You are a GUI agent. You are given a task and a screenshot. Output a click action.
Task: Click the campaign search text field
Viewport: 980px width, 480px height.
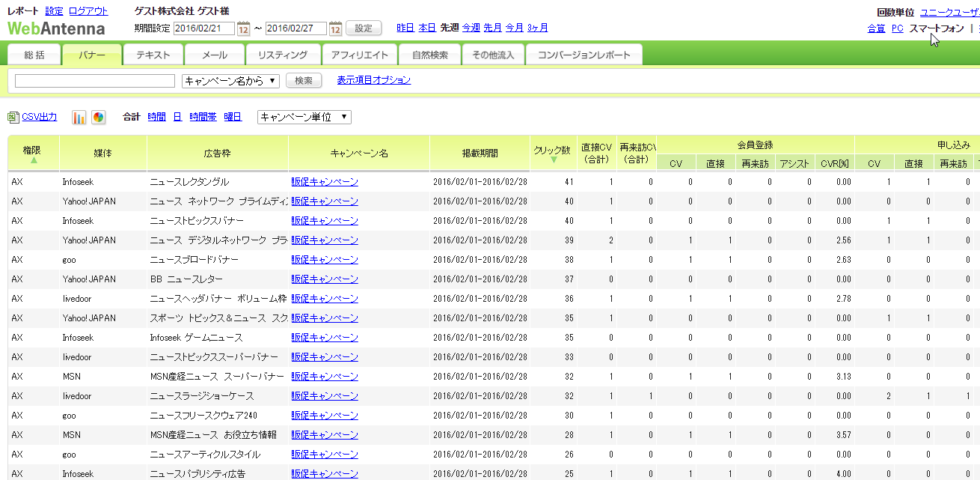pyautogui.click(x=94, y=81)
